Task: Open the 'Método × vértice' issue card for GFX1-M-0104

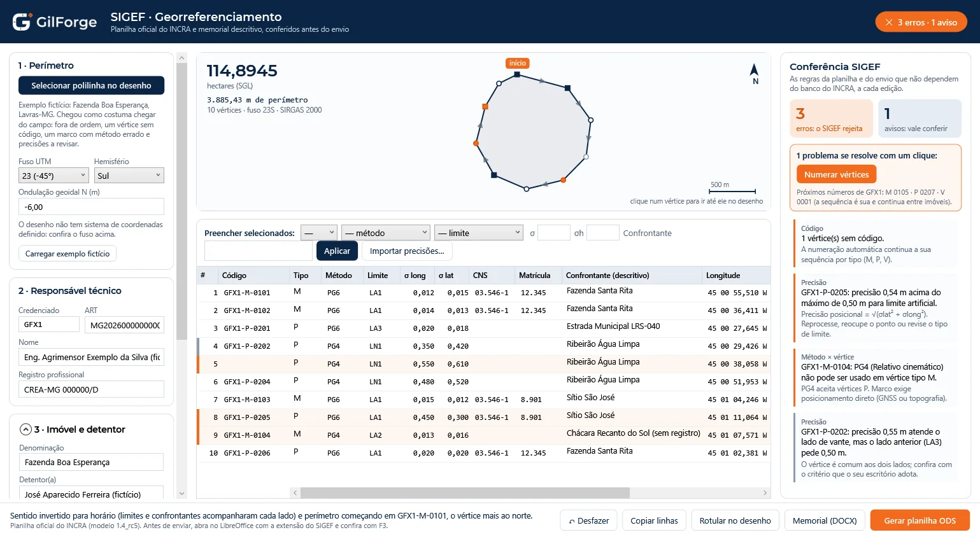Action: click(x=875, y=378)
